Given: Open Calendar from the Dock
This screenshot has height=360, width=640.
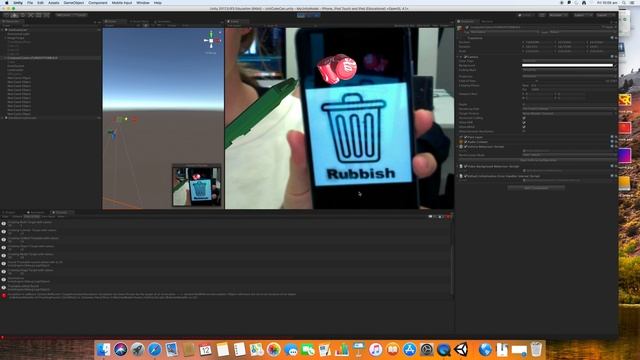Looking at the screenshot, I should tap(206, 350).
